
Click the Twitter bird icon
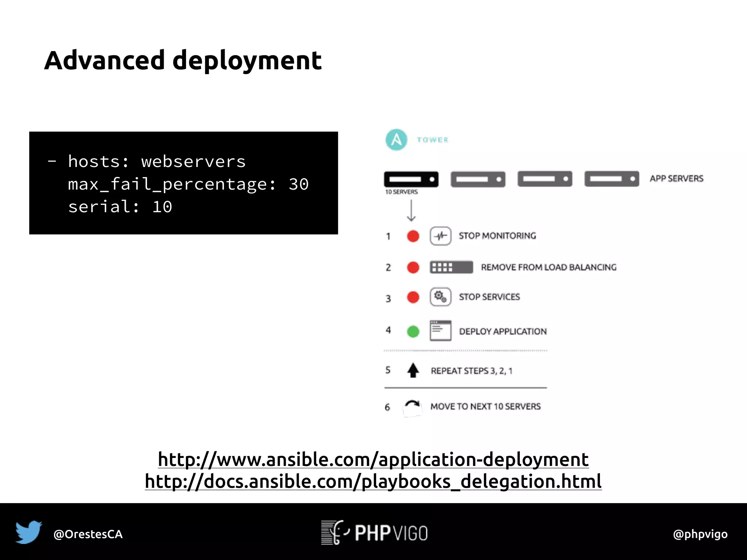coord(29,532)
